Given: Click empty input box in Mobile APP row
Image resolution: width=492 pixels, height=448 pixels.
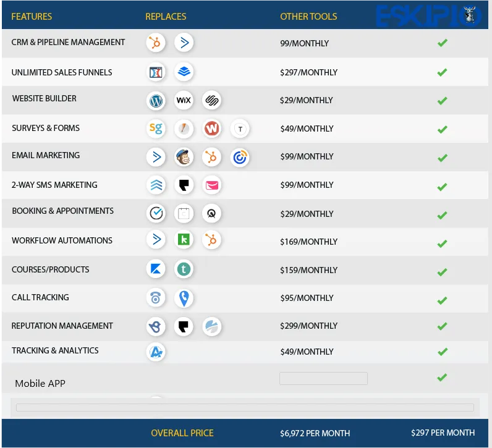Looking at the screenshot, I should [323, 378].
